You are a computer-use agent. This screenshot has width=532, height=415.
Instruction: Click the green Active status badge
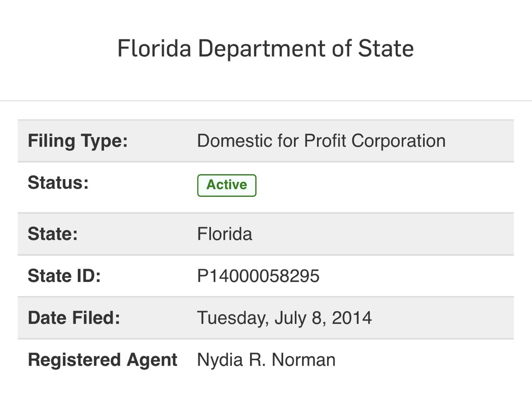tap(227, 185)
